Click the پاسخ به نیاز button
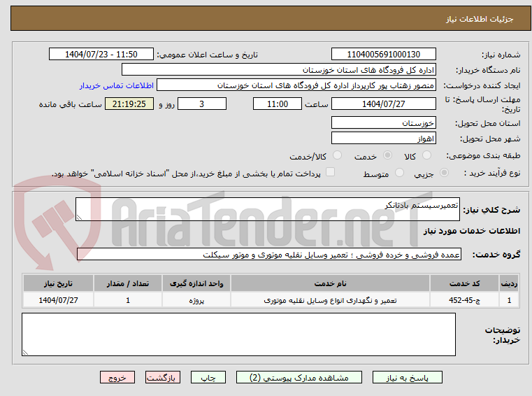The height and width of the screenshot is (396, 532). click(x=407, y=377)
